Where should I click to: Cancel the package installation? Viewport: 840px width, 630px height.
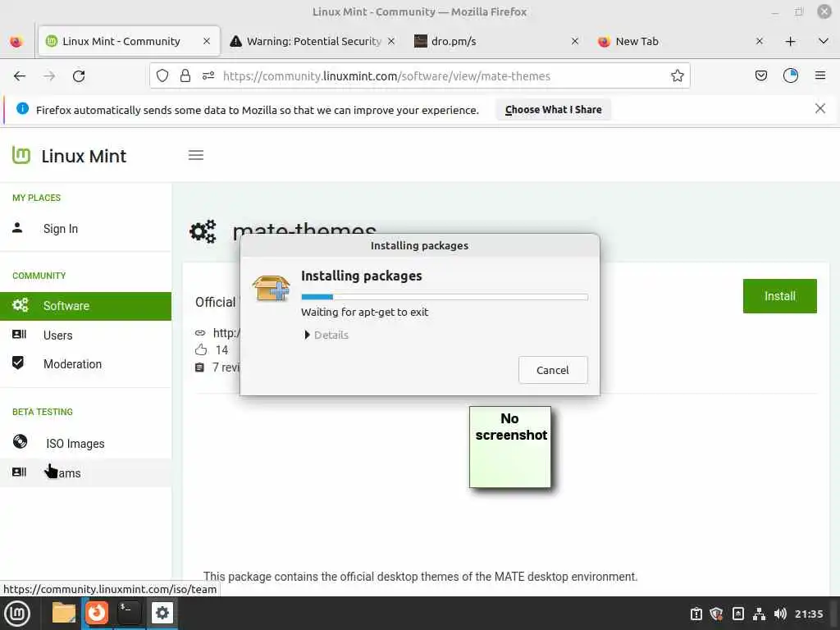(553, 370)
